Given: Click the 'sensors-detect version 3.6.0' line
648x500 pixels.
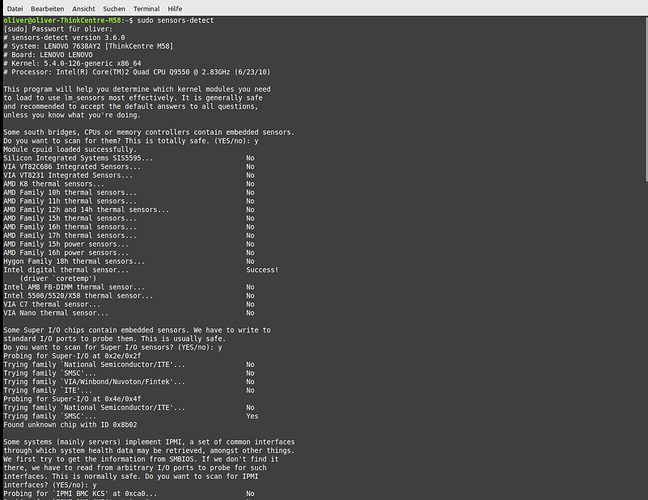Looking at the screenshot, I should coord(64,38).
